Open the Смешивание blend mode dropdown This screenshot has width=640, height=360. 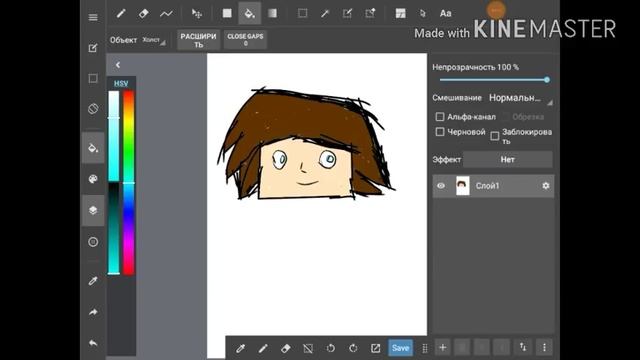520,98
